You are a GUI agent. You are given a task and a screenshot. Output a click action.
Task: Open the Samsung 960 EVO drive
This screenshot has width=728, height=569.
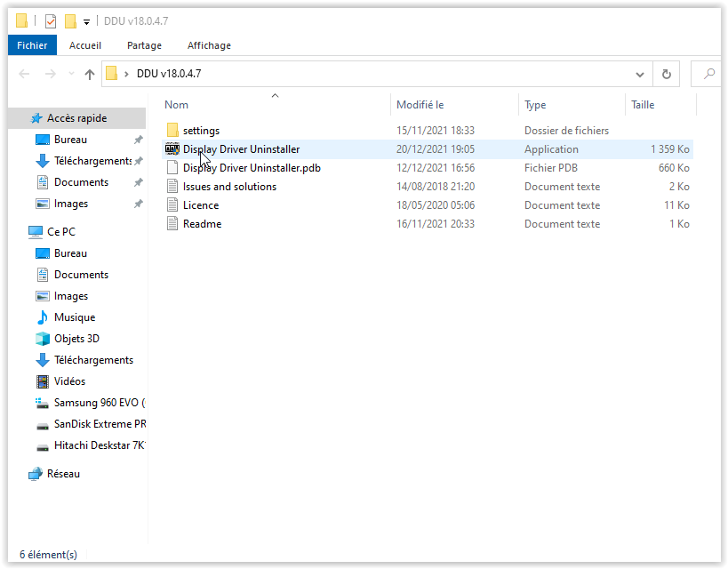coord(99,403)
